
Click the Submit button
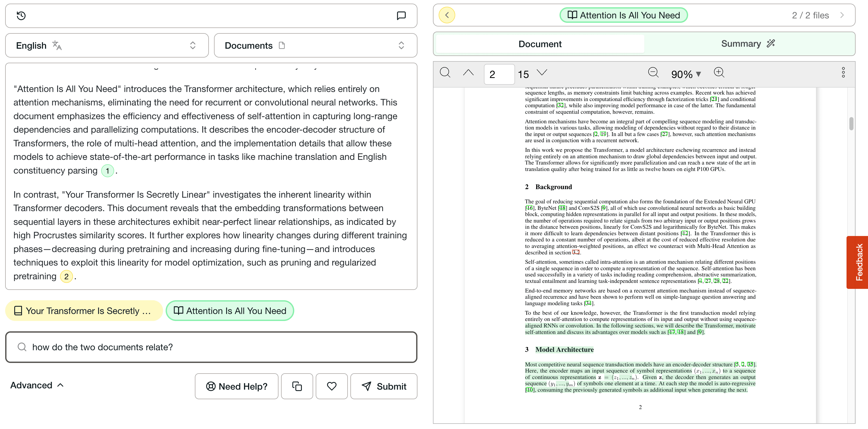point(384,386)
